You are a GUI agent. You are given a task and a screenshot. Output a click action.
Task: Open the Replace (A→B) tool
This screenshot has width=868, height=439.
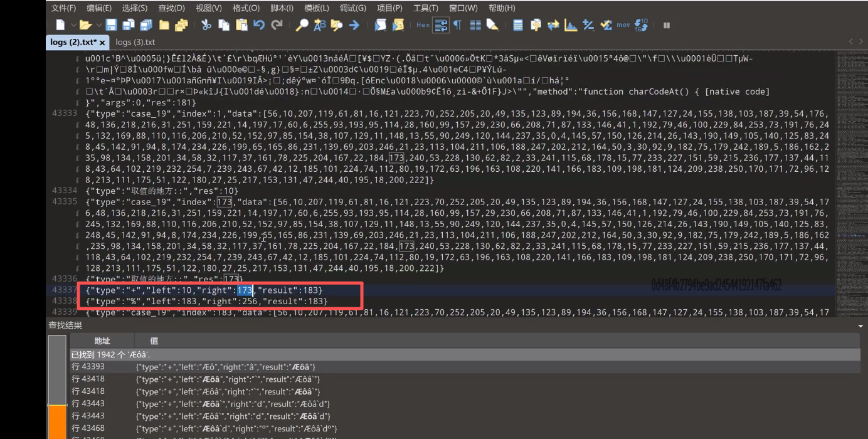[319, 25]
